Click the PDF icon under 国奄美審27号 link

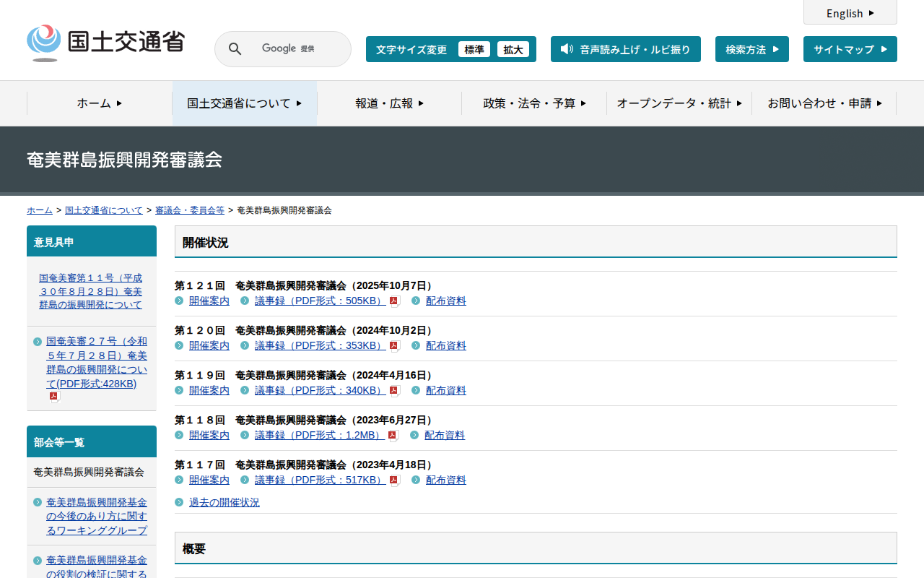[53, 397]
